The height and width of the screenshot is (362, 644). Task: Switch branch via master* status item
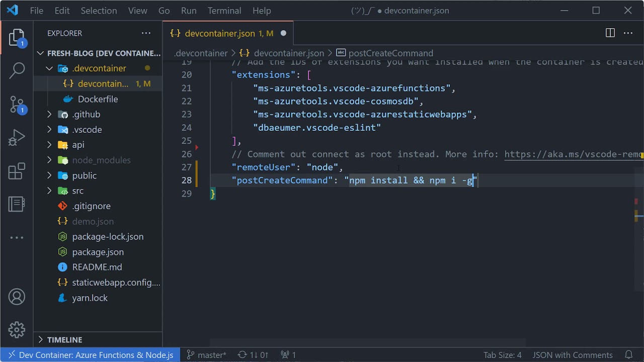[206, 355]
